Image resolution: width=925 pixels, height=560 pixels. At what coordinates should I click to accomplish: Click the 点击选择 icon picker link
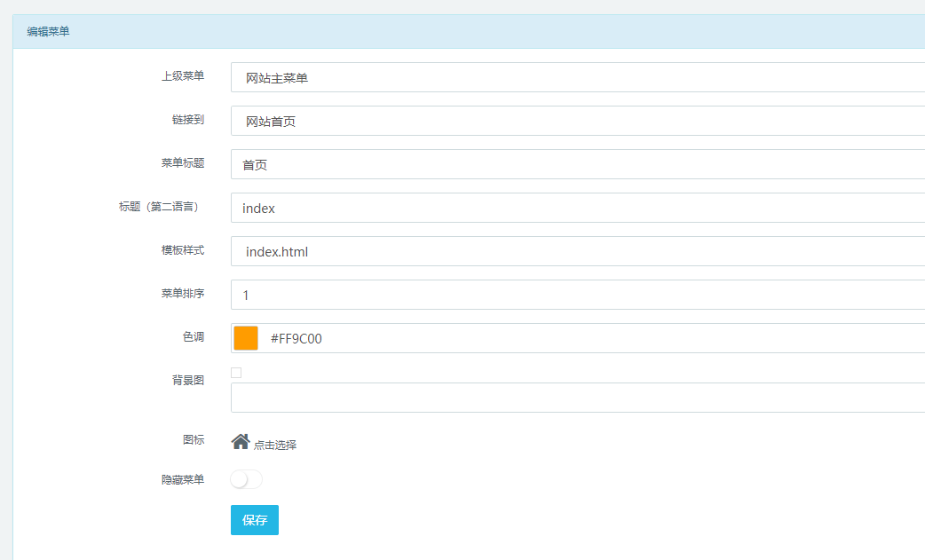(x=275, y=445)
